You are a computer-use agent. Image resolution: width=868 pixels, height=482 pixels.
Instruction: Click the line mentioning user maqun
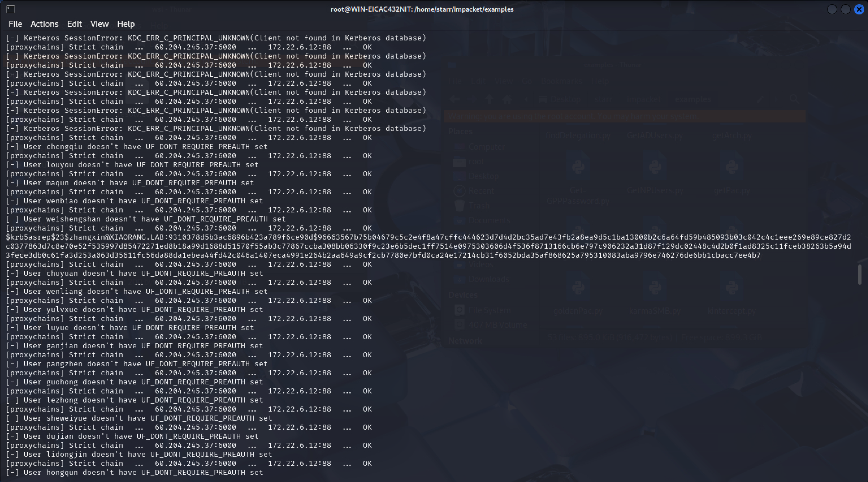point(130,183)
